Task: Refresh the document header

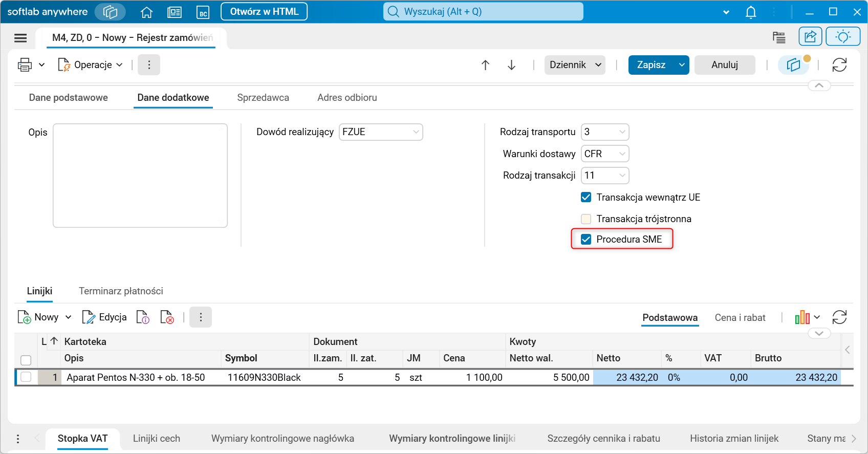Action: 839,65
